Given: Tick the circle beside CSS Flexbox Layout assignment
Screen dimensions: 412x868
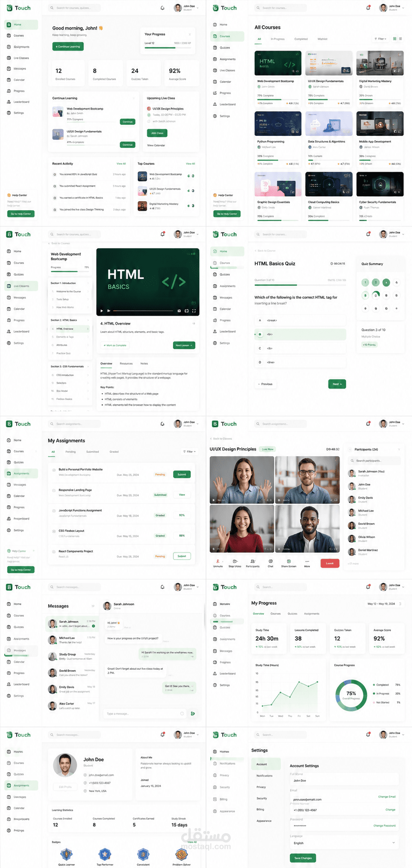Looking at the screenshot, I should click(x=54, y=531).
